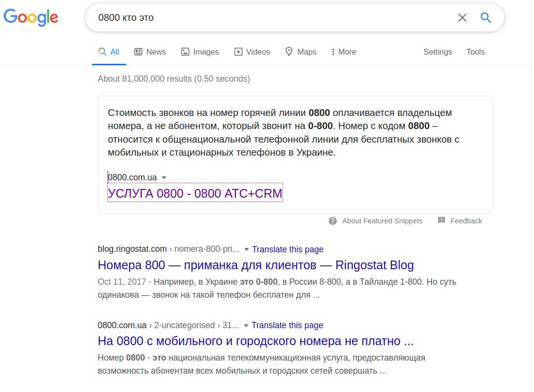Click 'Номер 0800 - это национальная' description
Image resolution: width=534 pixels, height=392 pixels.
pyautogui.click(x=261, y=364)
